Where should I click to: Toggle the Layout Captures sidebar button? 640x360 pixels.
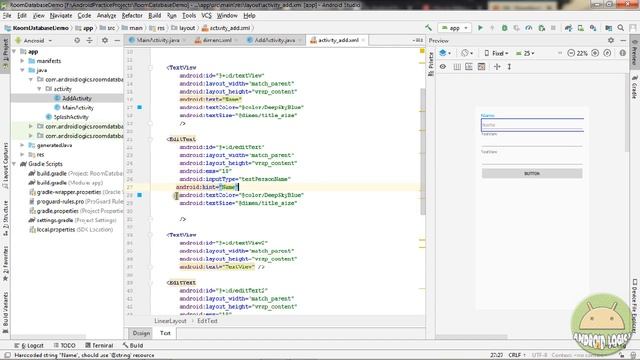[5, 165]
